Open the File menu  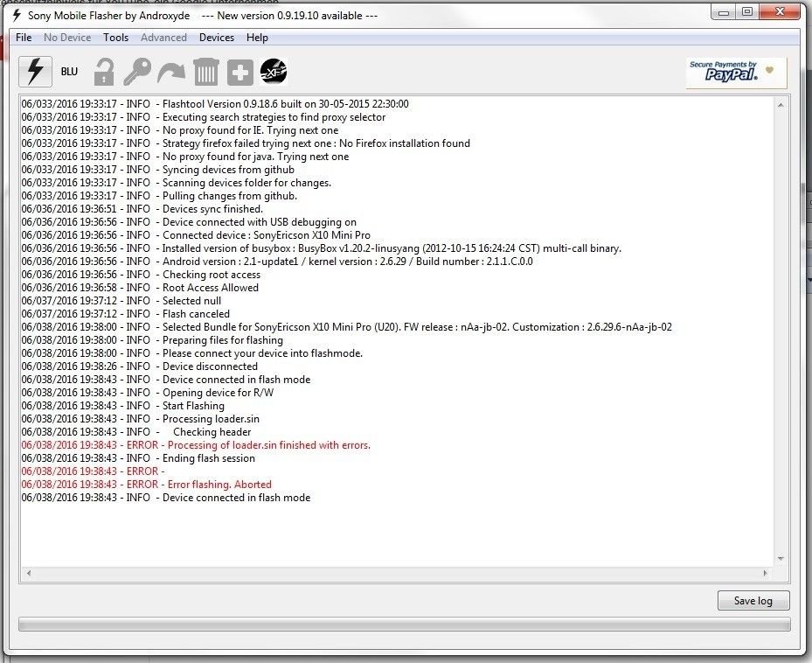[24, 38]
